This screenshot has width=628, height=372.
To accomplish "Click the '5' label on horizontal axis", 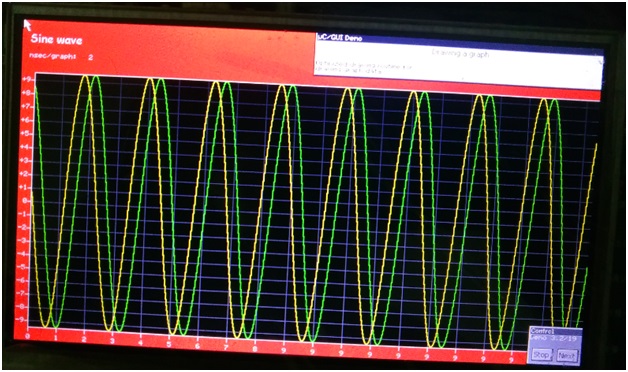I will pos(169,344).
